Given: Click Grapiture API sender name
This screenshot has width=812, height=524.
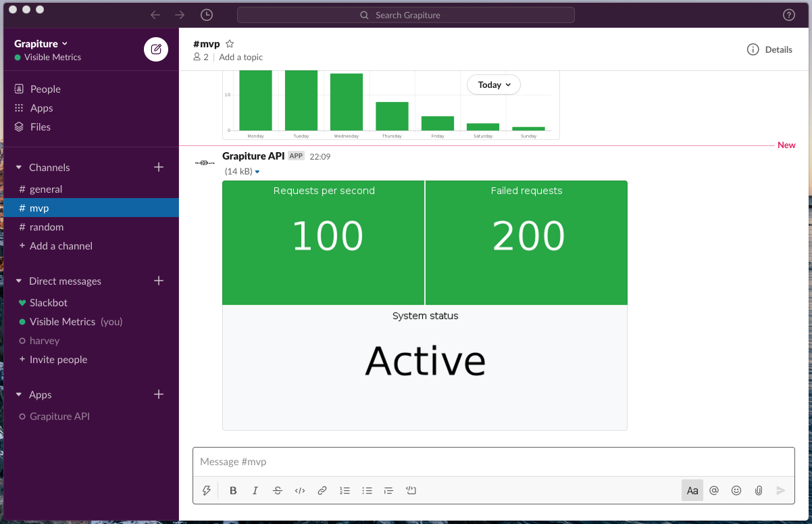Looking at the screenshot, I should point(253,156).
